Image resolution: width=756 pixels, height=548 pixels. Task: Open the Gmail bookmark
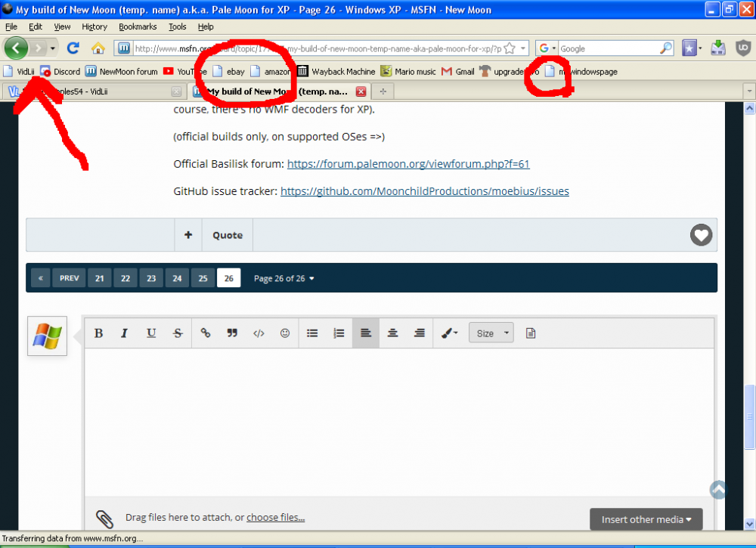457,71
